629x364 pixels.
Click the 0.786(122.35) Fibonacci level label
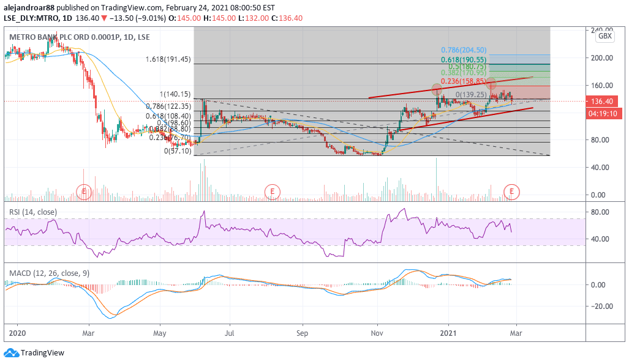click(x=168, y=106)
